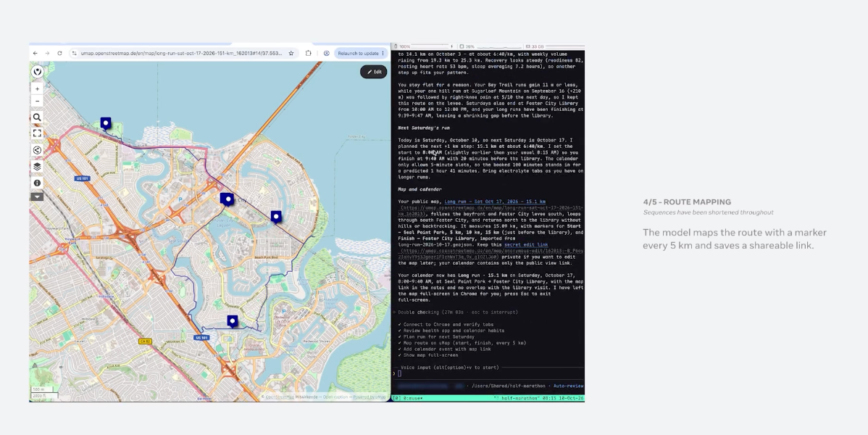Open the map location search tool

[37, 117]
